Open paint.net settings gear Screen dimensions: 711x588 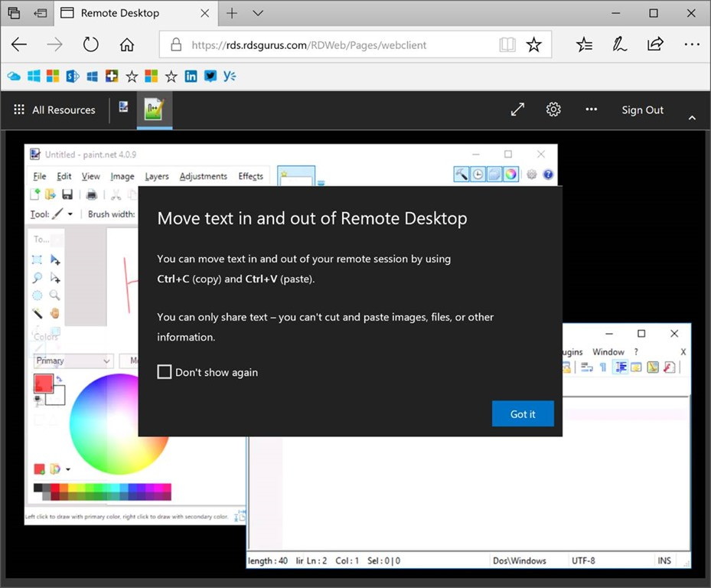point(531,175)
